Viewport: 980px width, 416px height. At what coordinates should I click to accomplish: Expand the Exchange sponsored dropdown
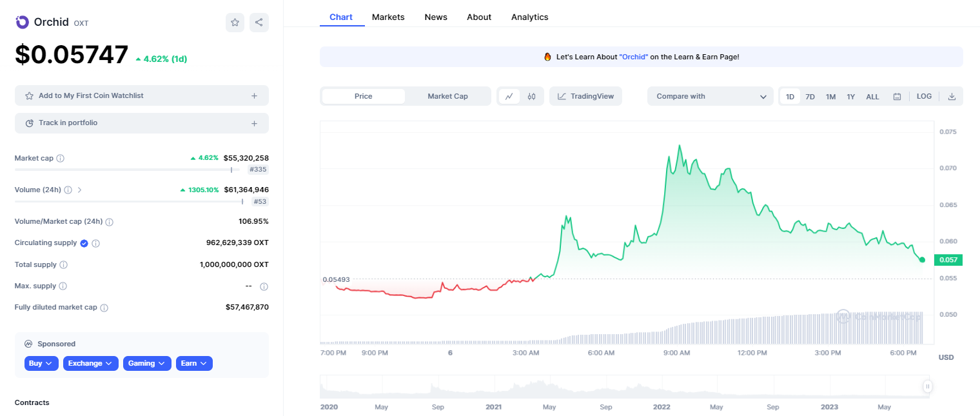click(x=91, y=364)
